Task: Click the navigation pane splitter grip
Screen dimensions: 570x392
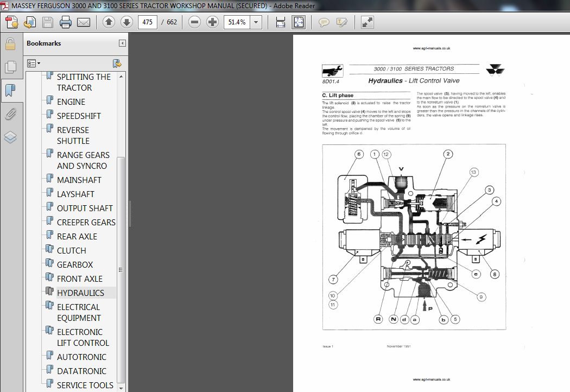Action: pos(130,214)
